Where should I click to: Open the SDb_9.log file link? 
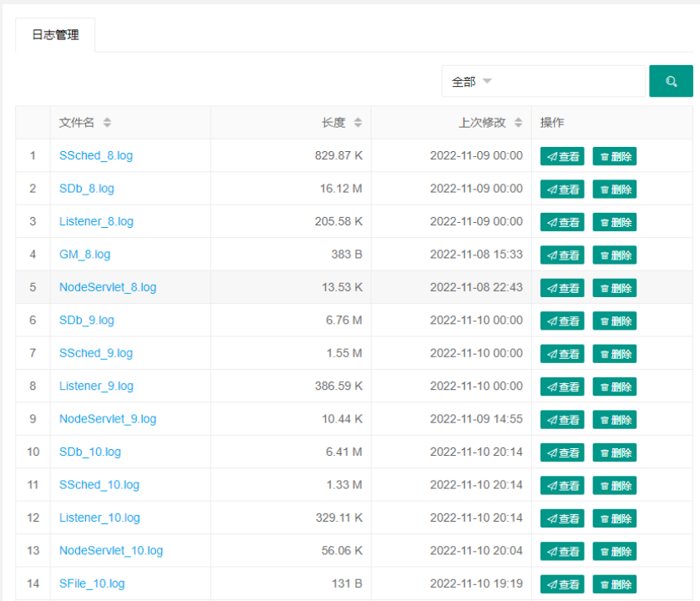87,320
